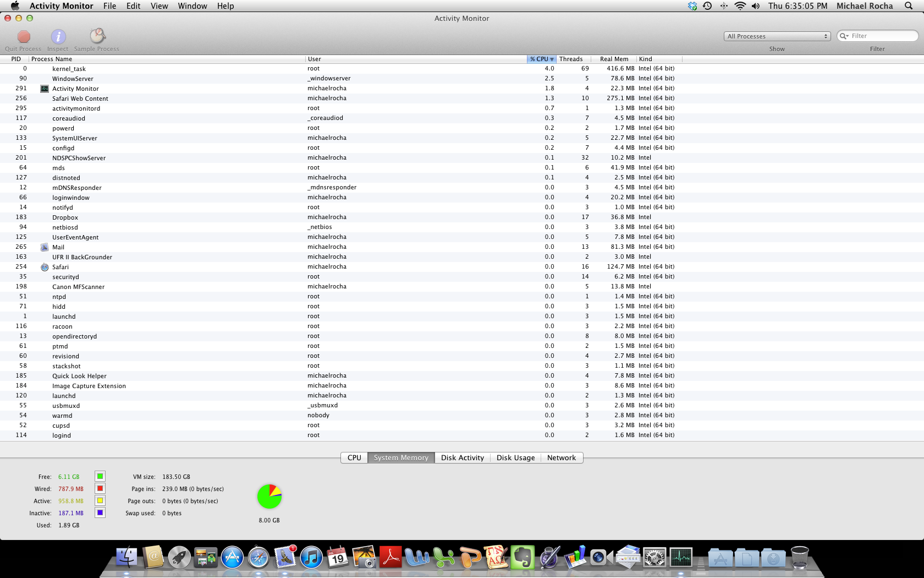Click the Quit Process stop-sign icon
Screen dimensions: 924x578
(x=24, y=37)
